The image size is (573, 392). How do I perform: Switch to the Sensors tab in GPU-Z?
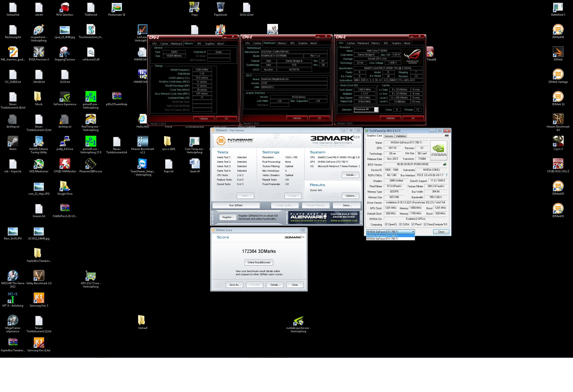[389, 136]
